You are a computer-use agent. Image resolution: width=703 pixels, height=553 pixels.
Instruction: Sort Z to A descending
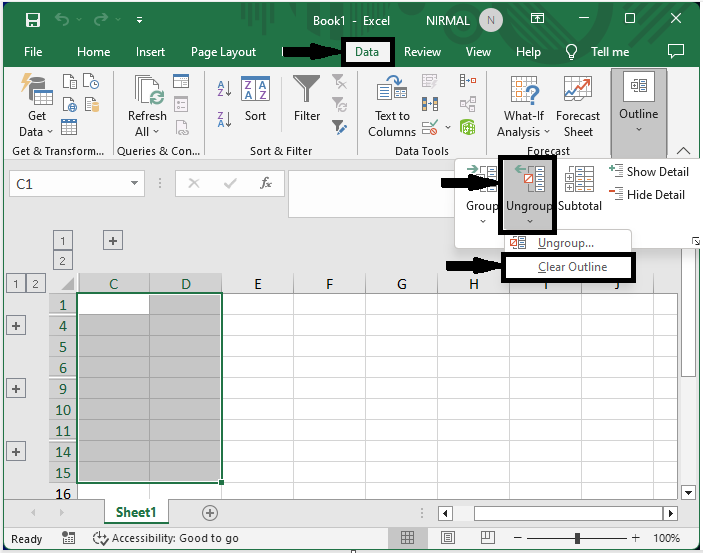click(224, 119)
